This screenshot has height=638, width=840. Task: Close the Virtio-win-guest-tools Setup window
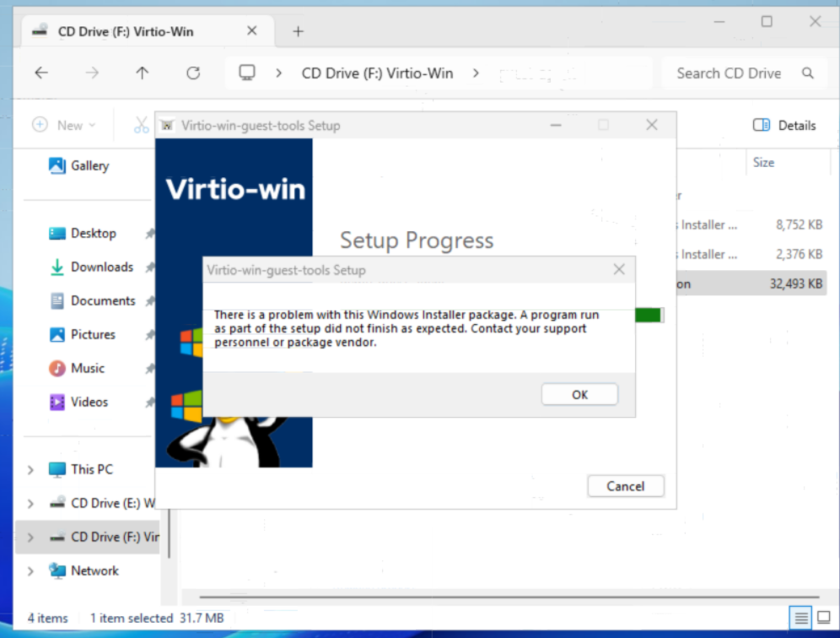651,125
